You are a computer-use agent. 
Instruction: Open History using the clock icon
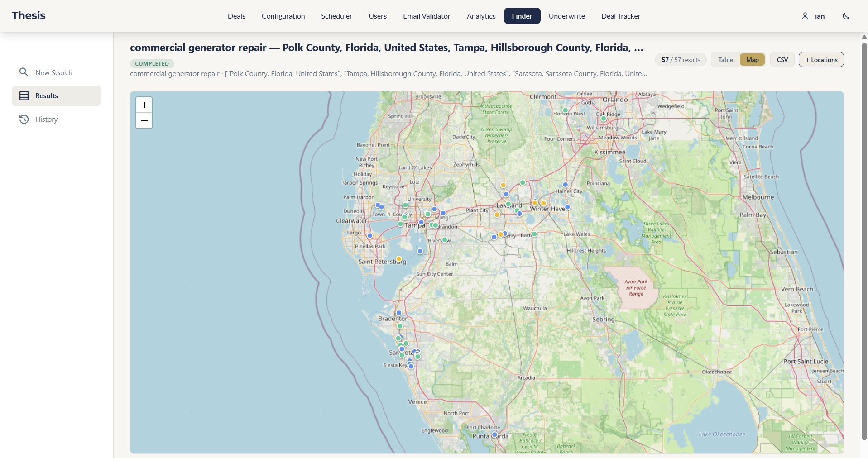(24, 119)
